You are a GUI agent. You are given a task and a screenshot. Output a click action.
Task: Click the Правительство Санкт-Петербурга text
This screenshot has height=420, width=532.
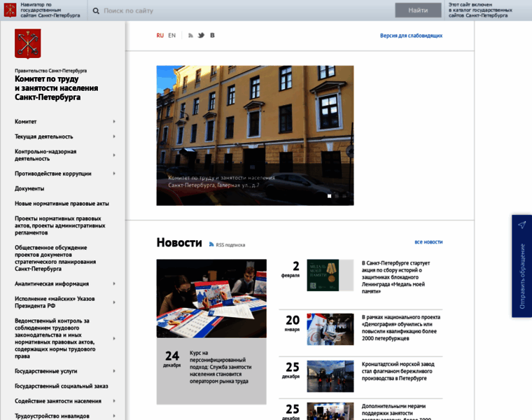(x=50, y=71)
